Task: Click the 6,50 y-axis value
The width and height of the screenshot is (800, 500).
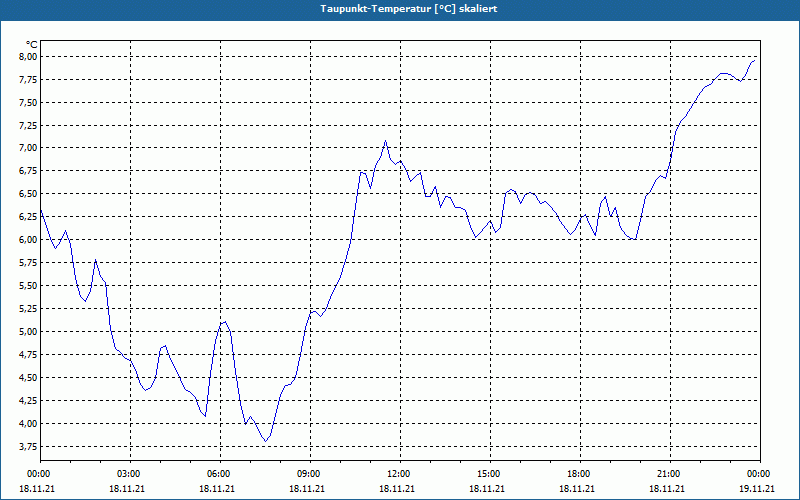Action: pyautogui.click(x=29, y=194)
